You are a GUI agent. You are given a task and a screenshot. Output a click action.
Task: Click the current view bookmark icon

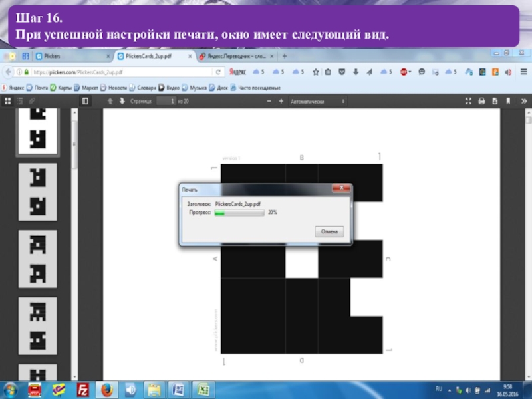[508, 101]
